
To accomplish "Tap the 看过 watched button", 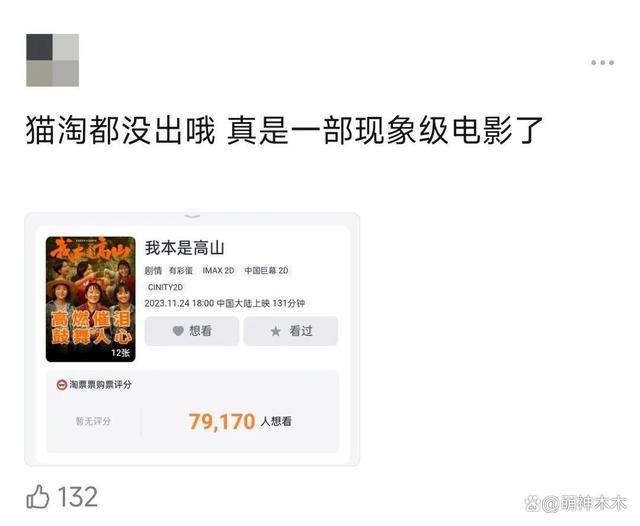I will coord(291,331).
